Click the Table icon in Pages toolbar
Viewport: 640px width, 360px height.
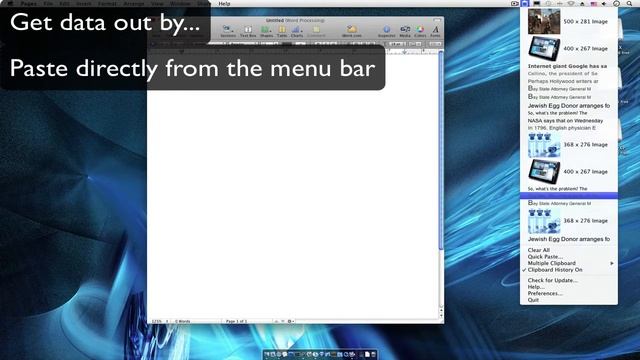point(282,31)
